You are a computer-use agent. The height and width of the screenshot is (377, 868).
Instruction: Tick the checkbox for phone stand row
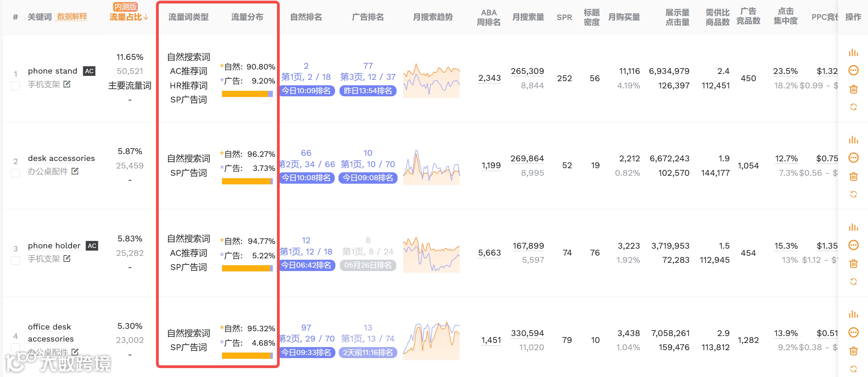15,86
